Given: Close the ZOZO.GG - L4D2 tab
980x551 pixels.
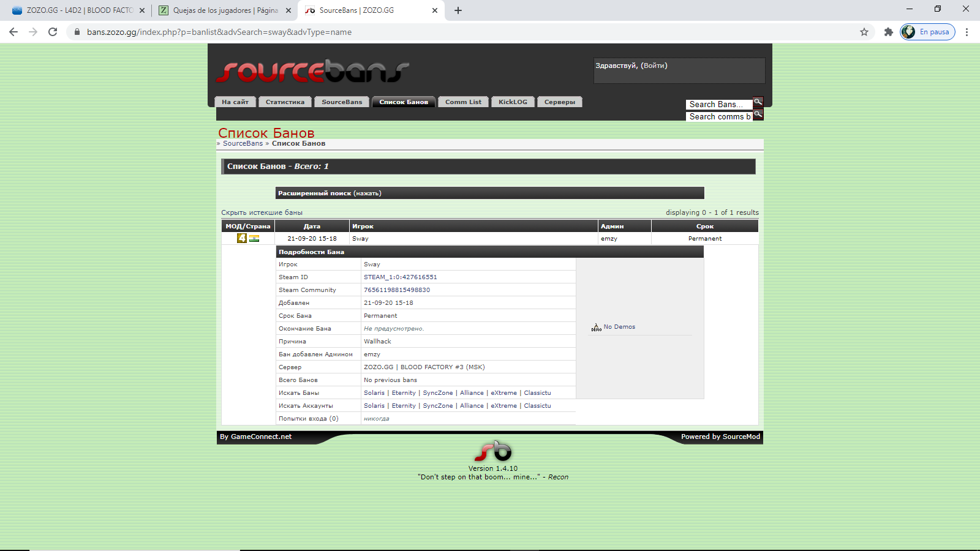Looking at the screenshot, I should point(142,10).
